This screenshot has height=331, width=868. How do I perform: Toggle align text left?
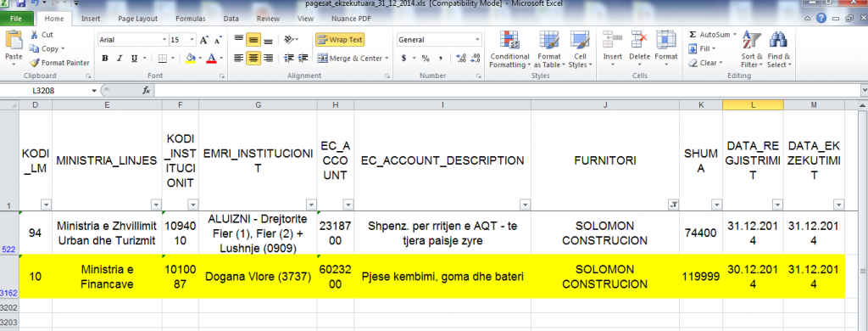238,59
